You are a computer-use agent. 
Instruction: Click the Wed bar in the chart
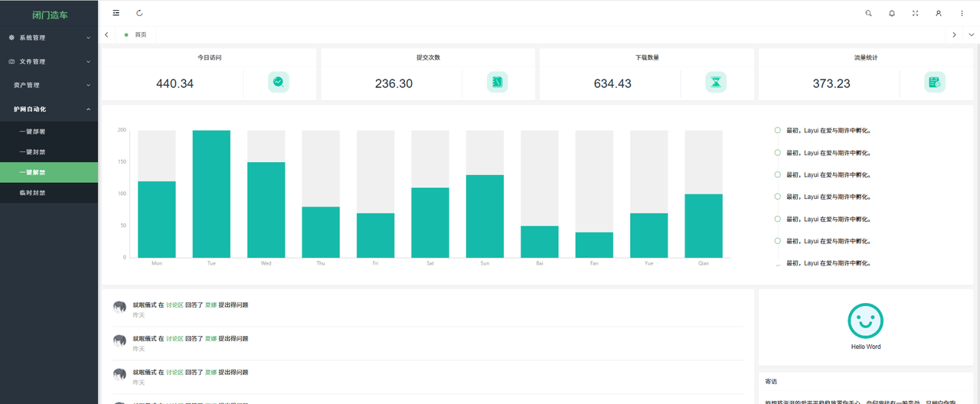pyautogui.click(x=266, y=210)
